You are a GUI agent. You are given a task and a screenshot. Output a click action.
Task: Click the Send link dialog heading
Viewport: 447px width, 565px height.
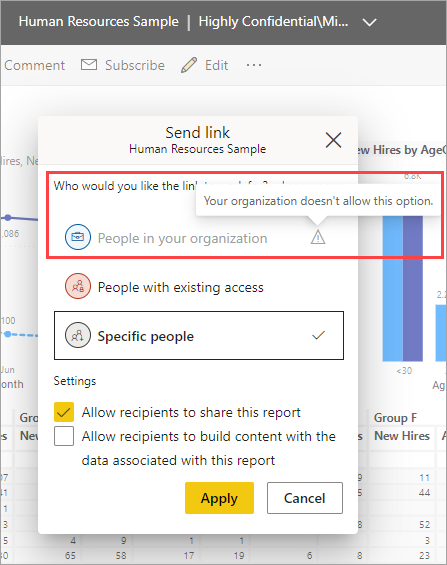point(197,133)
